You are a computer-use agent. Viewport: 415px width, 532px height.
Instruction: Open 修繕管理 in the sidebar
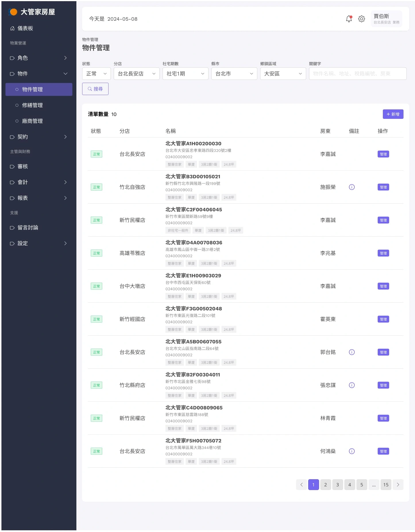[x=32, y=105]
